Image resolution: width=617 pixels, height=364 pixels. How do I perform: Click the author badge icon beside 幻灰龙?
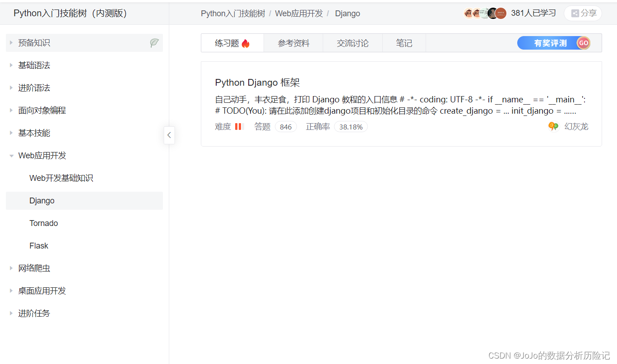coord(553,127)
